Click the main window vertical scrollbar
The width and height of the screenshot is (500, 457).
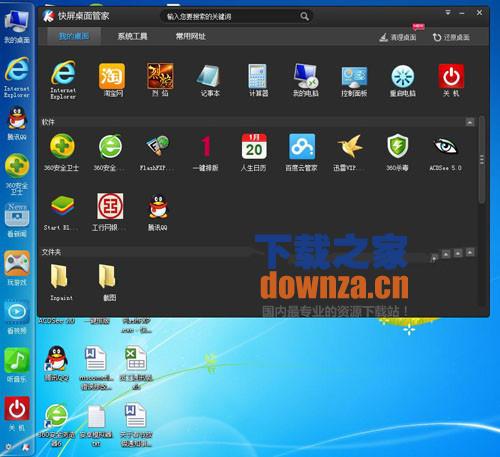482,159
